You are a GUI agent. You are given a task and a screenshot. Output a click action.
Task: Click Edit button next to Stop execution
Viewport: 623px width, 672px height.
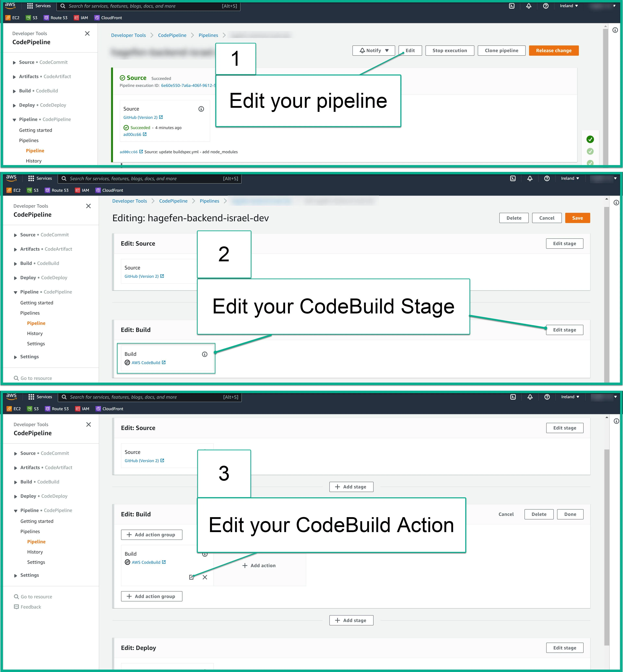click(x=410, y=51)
